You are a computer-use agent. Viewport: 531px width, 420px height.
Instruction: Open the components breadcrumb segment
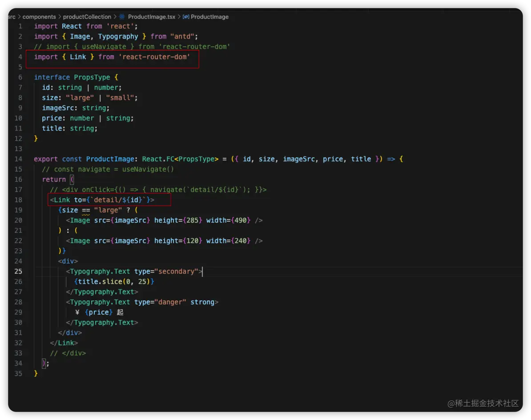tap(39, 16)
